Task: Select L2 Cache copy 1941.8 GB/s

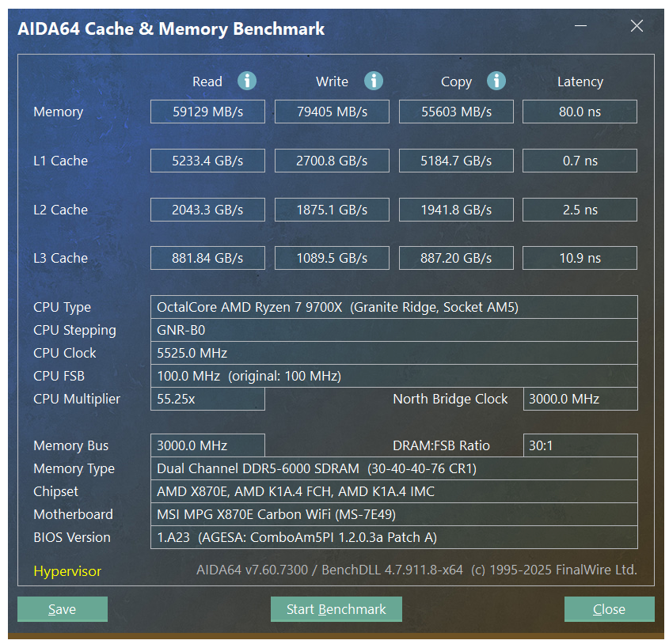Action: (456, 210)
